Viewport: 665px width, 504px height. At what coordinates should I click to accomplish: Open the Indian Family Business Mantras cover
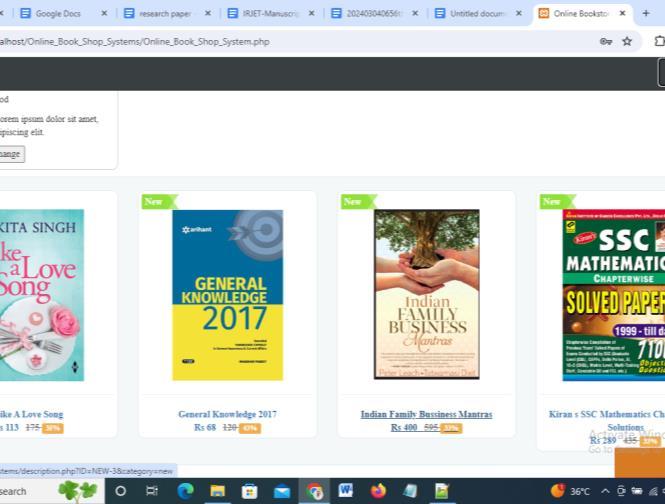(427, 294)
